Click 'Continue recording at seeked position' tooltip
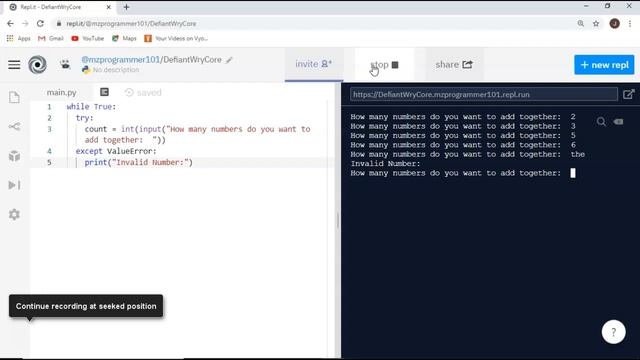The width and height of the screenshot is (640, 360). pyautogui.click(x=86, y=306)
